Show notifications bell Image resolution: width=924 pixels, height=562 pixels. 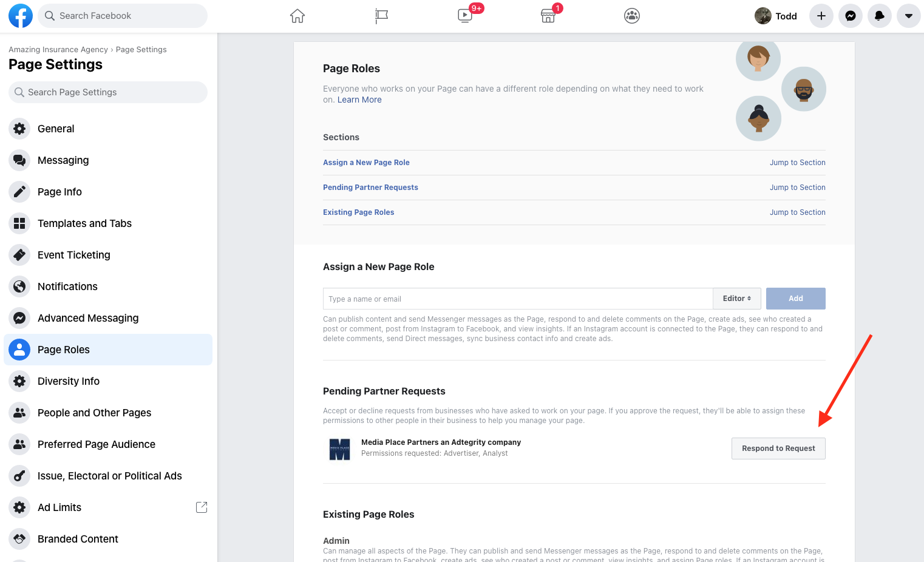coord(880,16)
